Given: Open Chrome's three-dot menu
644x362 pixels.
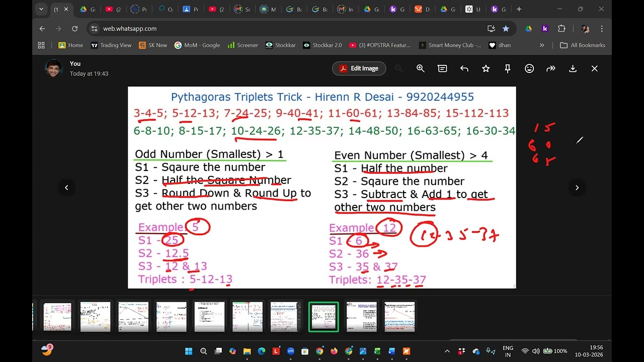Looking at the screenshot, I should click(602, 29).
